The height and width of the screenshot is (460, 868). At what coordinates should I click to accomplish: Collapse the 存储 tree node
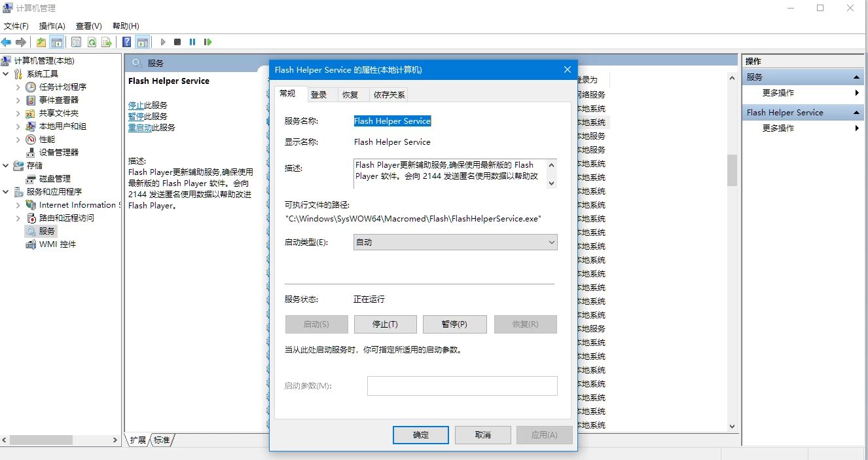point(6,166)
